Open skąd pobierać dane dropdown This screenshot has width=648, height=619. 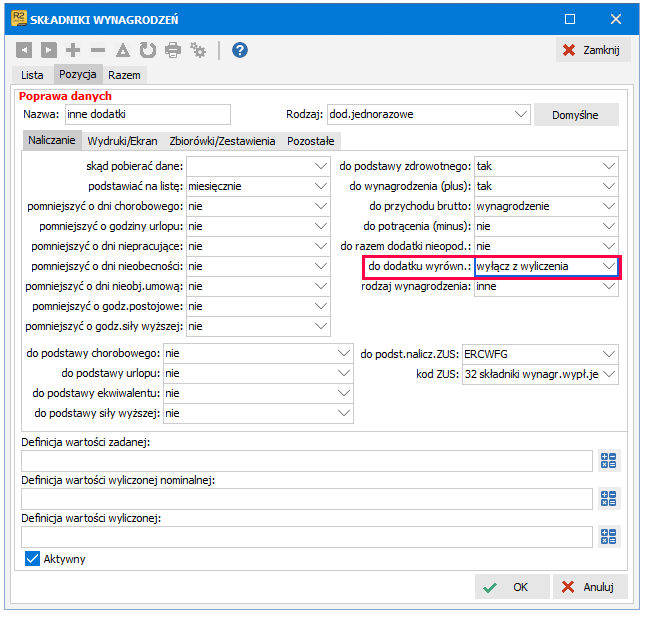(x=321, y=166)
